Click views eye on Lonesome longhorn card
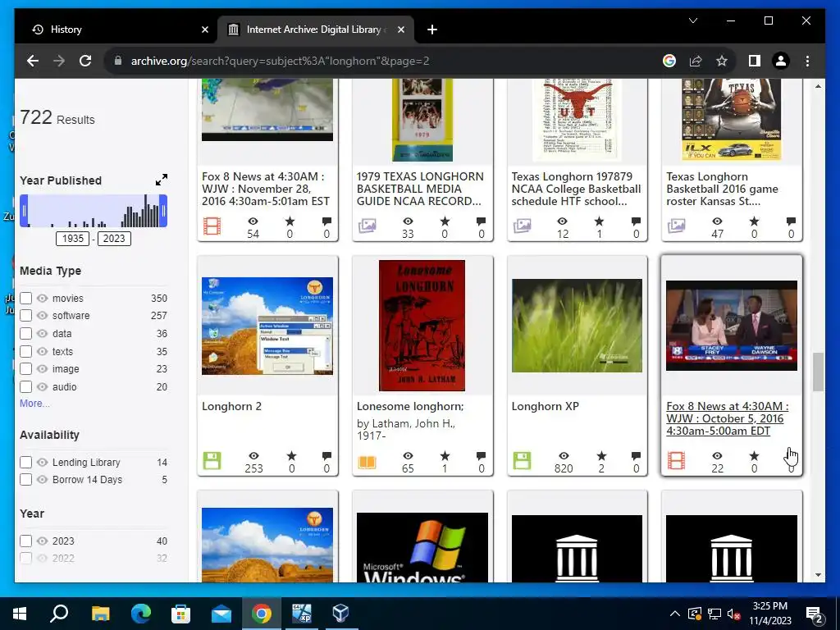This screenshot has width=840, height=630. point(409,456)
